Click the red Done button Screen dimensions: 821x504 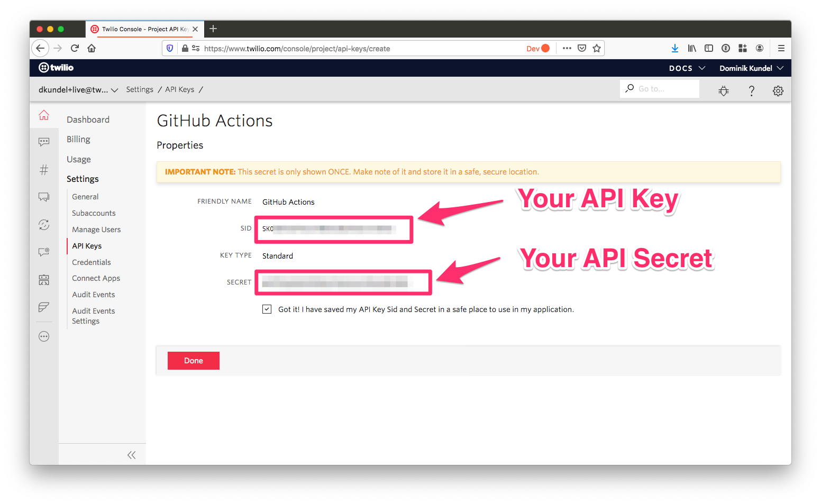coord(194,361)
